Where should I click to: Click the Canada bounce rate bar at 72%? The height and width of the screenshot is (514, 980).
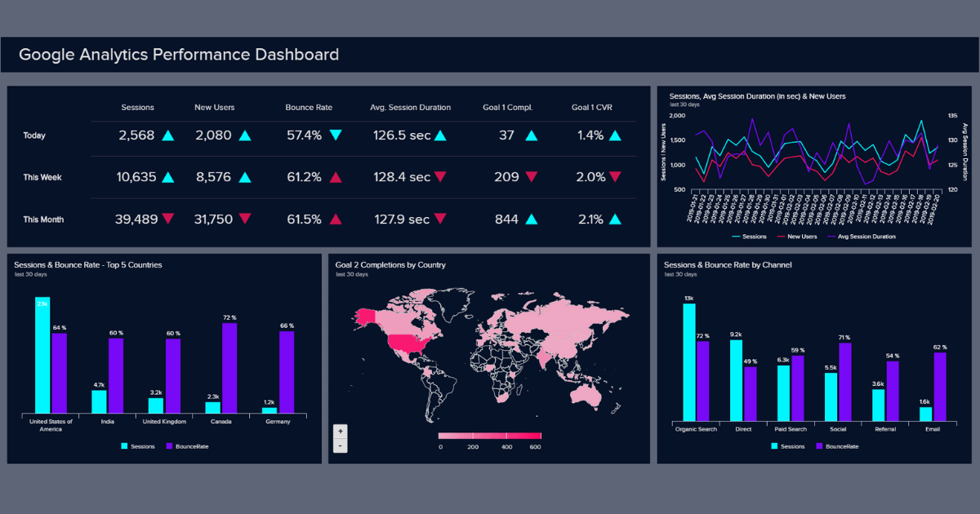tap(229, 368)
